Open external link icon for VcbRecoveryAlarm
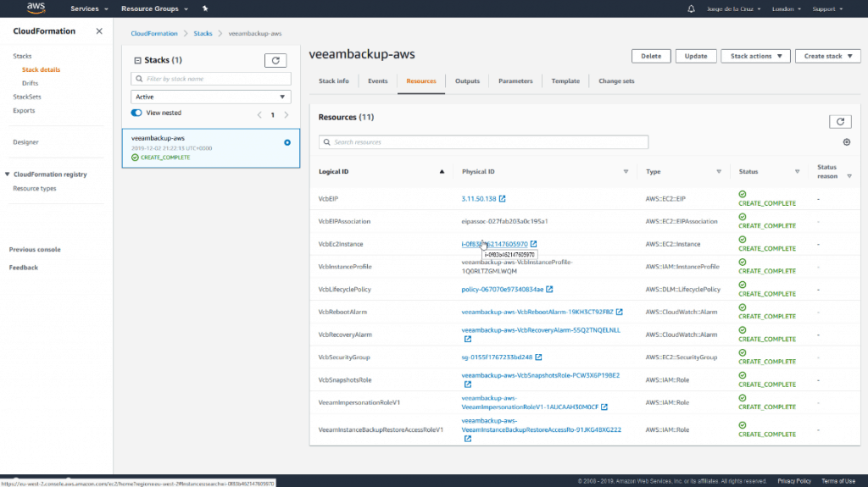The image size is (868, 487). coord(468,340)
